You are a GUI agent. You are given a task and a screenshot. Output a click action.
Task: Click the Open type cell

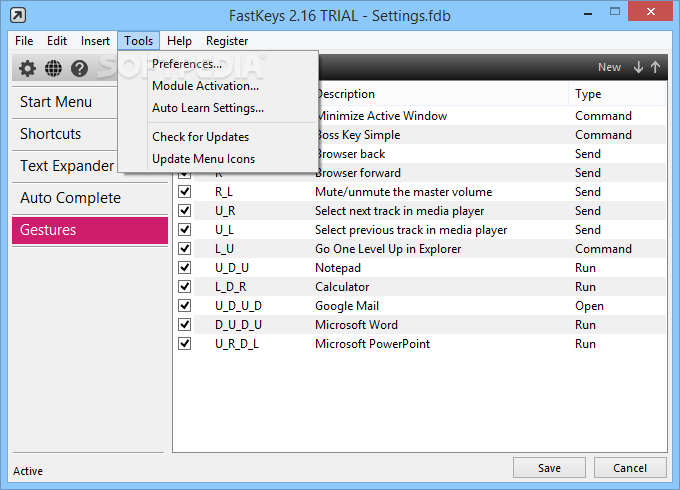[589, 306]
